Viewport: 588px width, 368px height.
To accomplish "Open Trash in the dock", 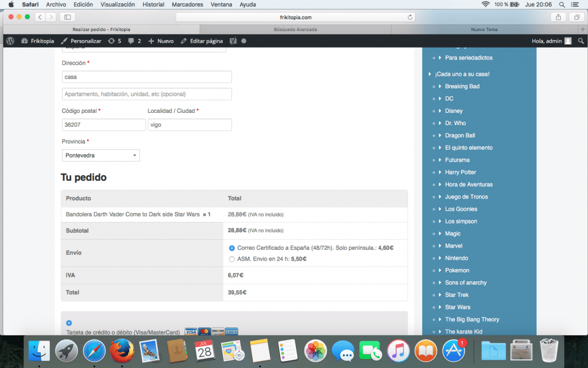I will (x=549, y=350).
